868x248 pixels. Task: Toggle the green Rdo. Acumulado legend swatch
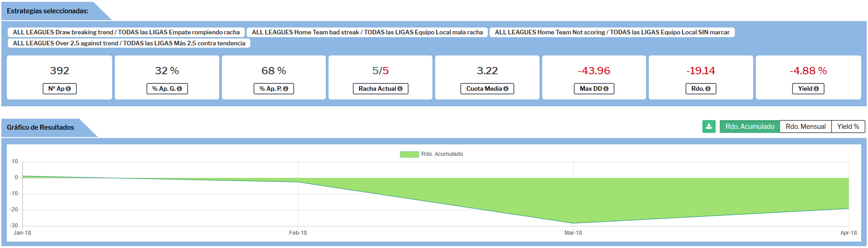(409, 154)
